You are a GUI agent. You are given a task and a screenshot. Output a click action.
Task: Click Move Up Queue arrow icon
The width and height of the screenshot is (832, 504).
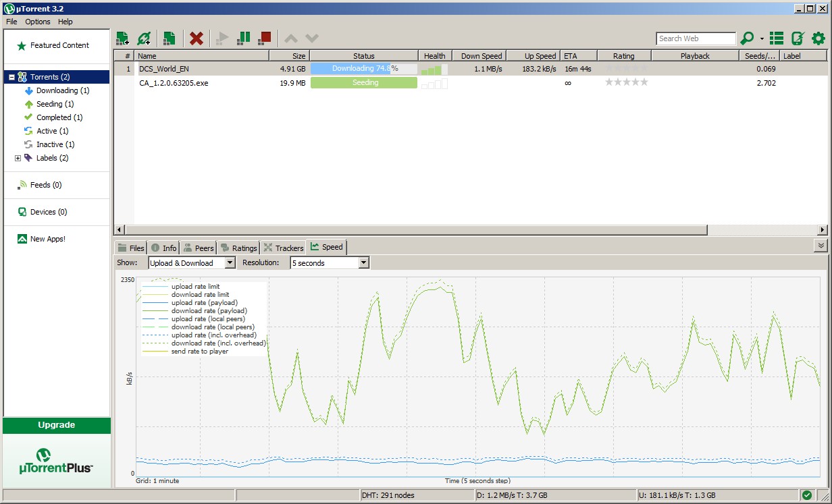click(290, 38)
